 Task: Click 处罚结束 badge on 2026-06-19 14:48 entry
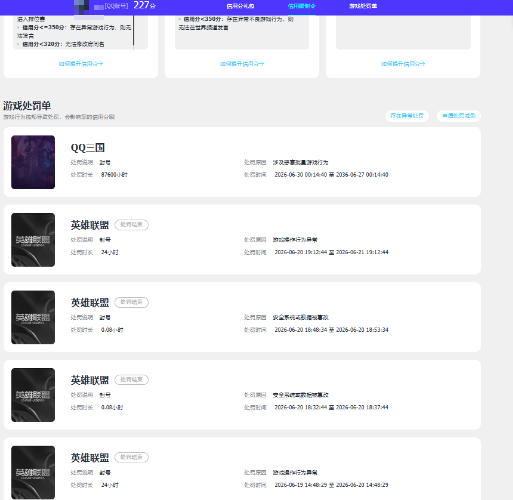tap(132, 457)
